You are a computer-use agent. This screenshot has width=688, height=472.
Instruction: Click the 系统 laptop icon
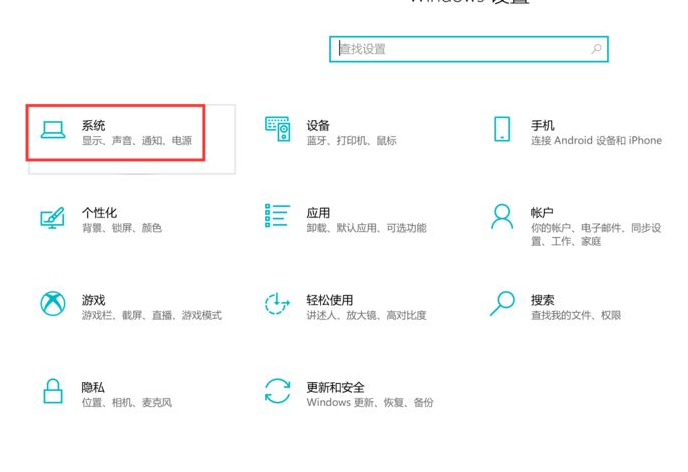point(53,131)
